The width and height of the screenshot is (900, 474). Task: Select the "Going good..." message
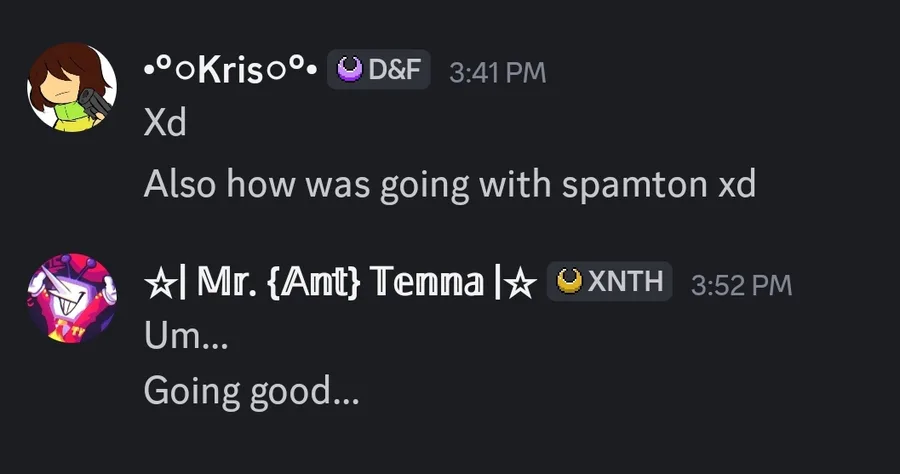tap(251, 393)
